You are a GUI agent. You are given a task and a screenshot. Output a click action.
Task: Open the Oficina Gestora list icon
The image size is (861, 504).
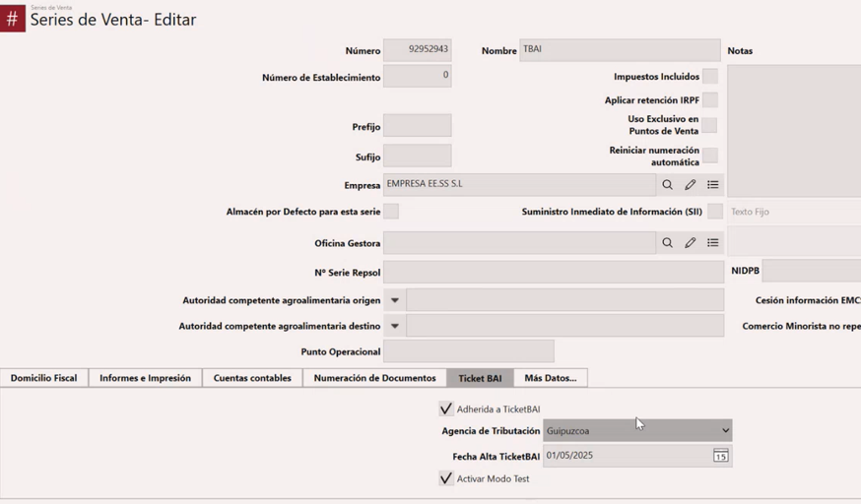713,242
